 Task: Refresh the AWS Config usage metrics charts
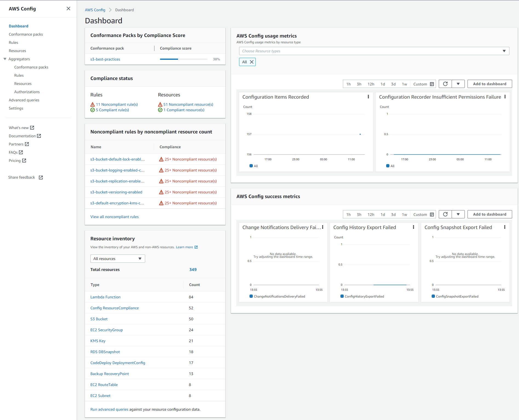pyautogui.click(x=445, y=84)
